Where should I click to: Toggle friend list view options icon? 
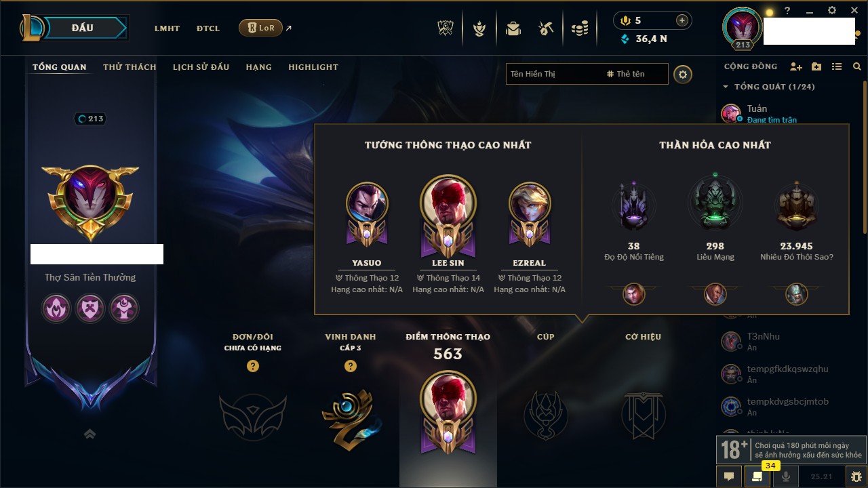point(837,67)
